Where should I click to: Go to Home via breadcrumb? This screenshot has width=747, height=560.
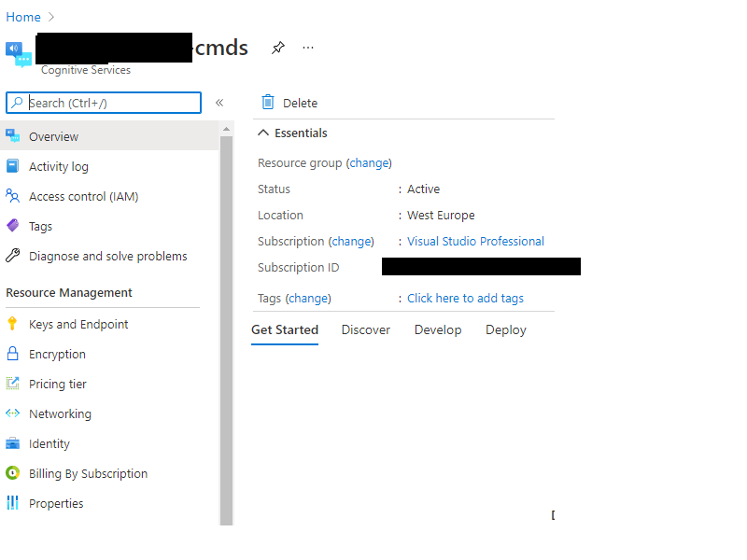[22, 17]
